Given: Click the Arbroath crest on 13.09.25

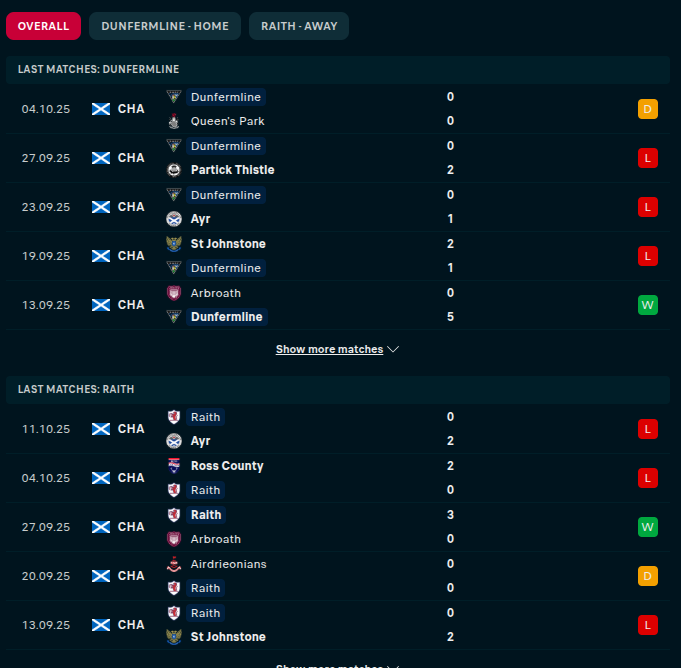Looking at the screenshot, I should point(174,293).
